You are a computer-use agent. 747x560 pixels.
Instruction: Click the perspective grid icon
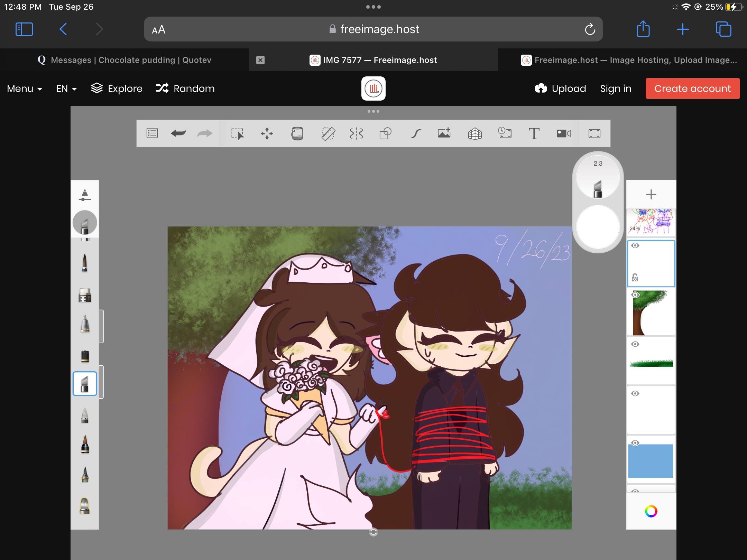475,133
